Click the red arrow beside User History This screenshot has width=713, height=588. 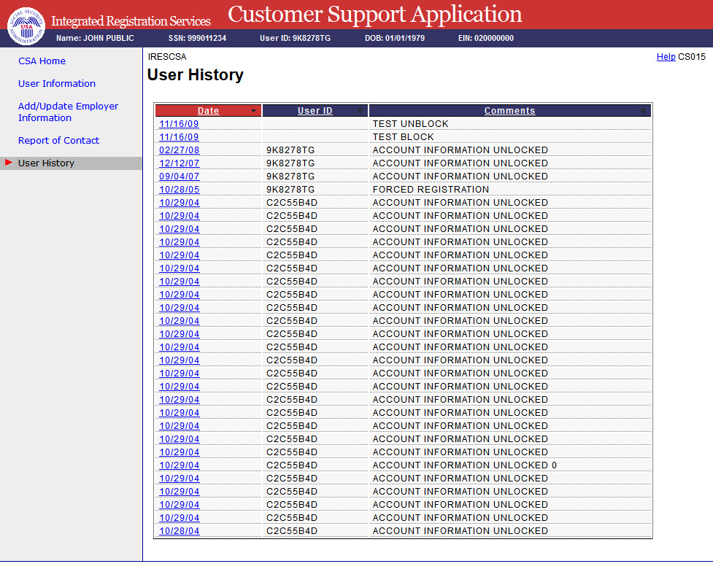(x=9, y=163)
